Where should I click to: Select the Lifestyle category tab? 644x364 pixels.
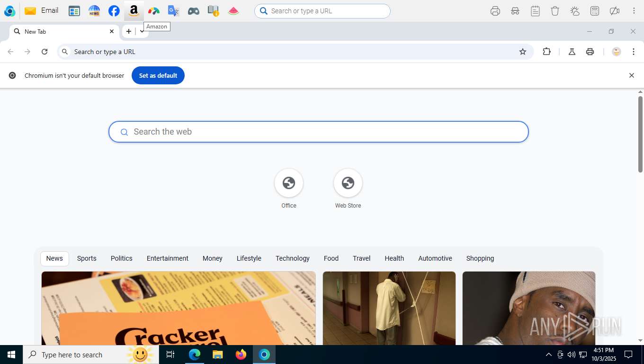pyautogui.click(x=249, y=258)
